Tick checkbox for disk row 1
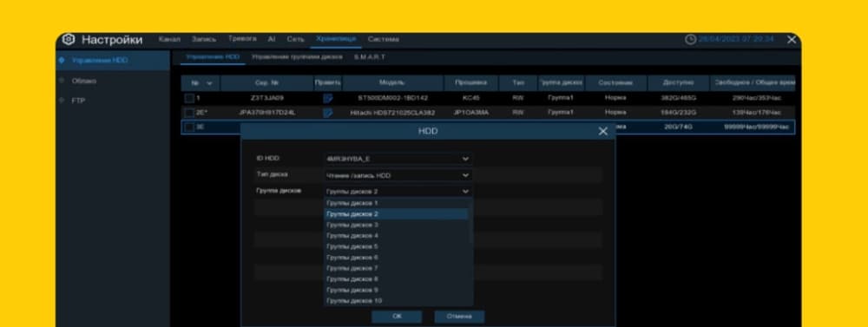This screenshot has width=868, height=327. [x=189, y=99]
